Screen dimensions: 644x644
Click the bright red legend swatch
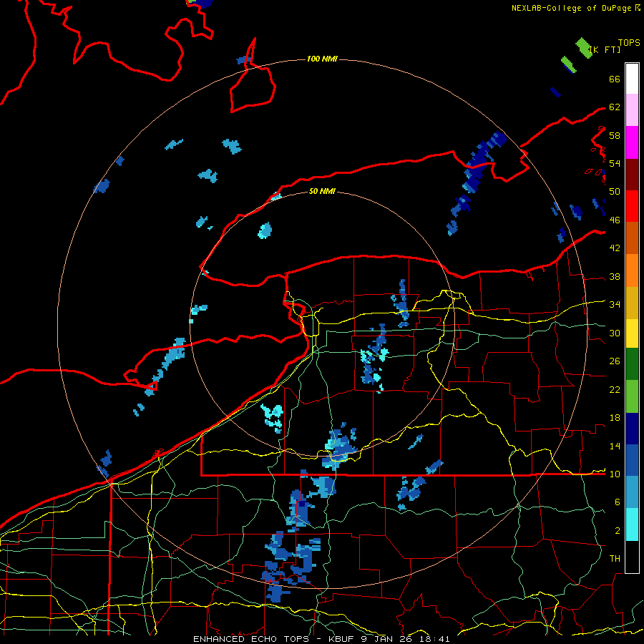(632, 206)
